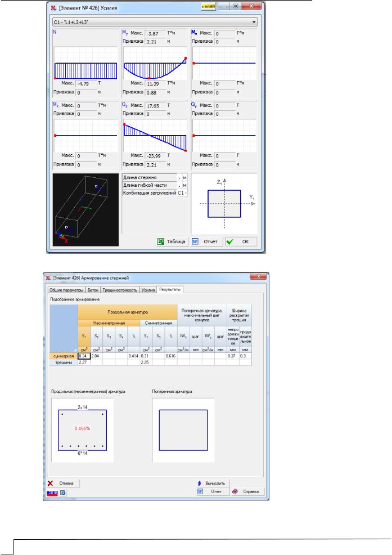Click the My maximum field showing -3.87
Screen dimensions: 392x555
pos(156,34)
